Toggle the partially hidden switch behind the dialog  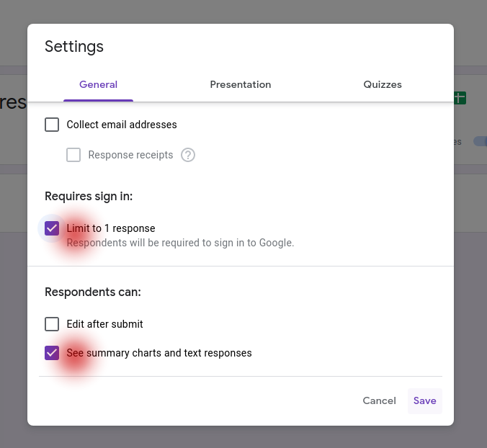[479, 141]
